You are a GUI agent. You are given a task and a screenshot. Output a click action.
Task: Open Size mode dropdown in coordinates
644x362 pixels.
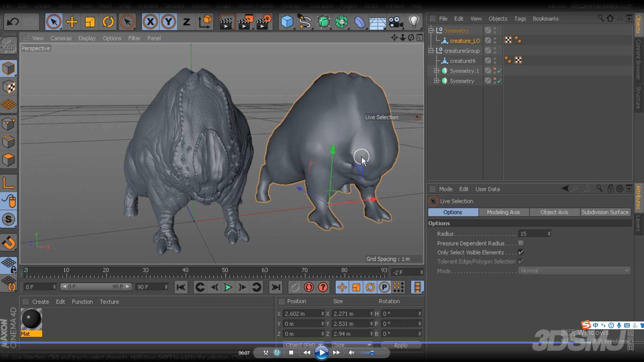352,345
